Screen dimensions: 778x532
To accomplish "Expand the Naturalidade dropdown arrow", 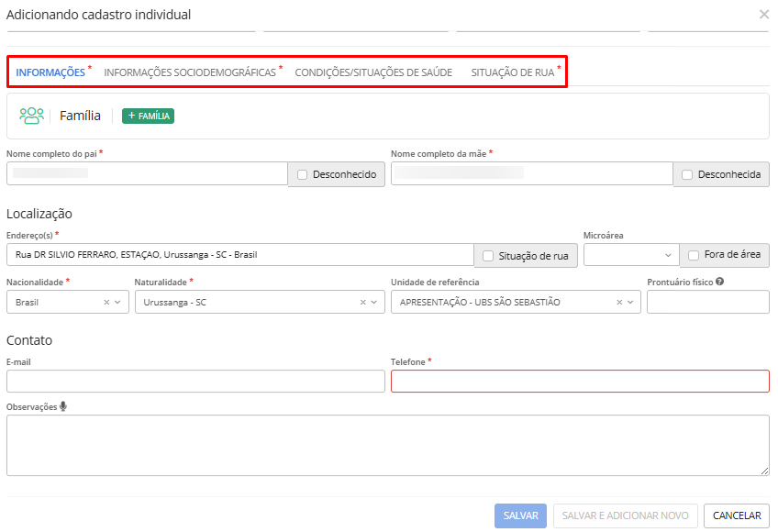I will 374,302.
